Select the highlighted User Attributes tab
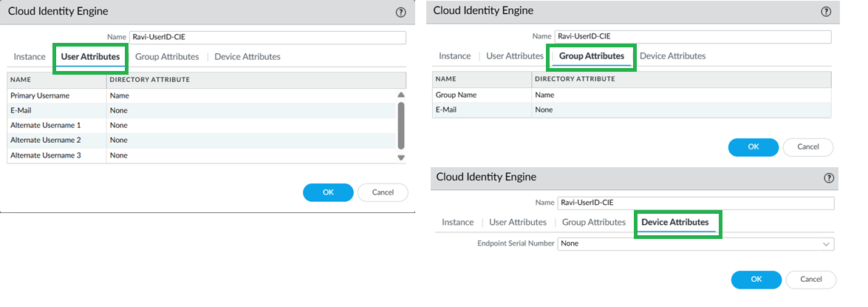868x307 pixels. [90, 57]
